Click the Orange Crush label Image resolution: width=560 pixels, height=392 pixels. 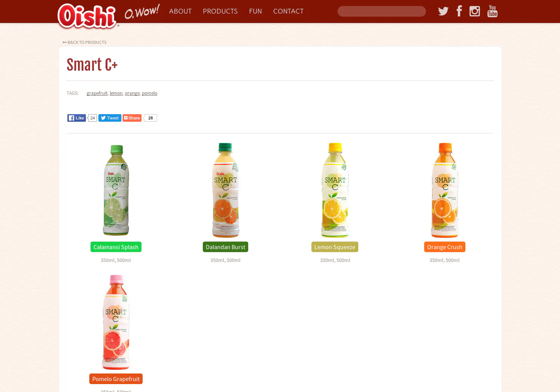[x=445, y=247]
